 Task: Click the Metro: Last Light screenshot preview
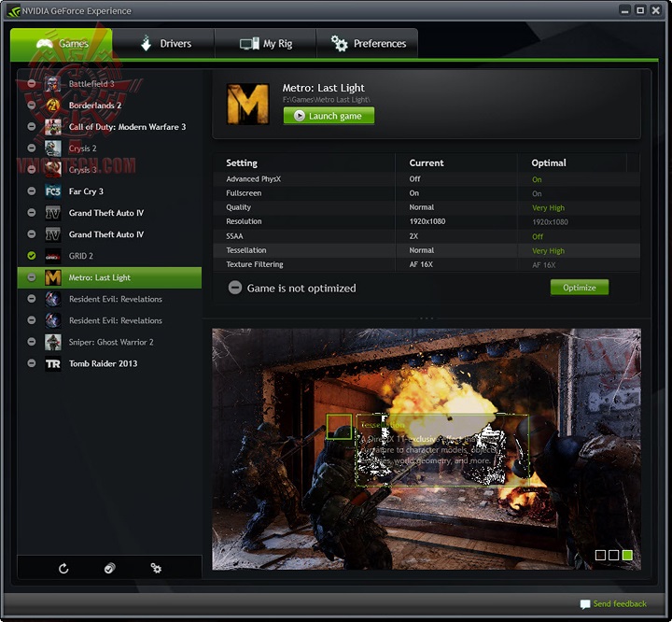click(x=427, y=449)
